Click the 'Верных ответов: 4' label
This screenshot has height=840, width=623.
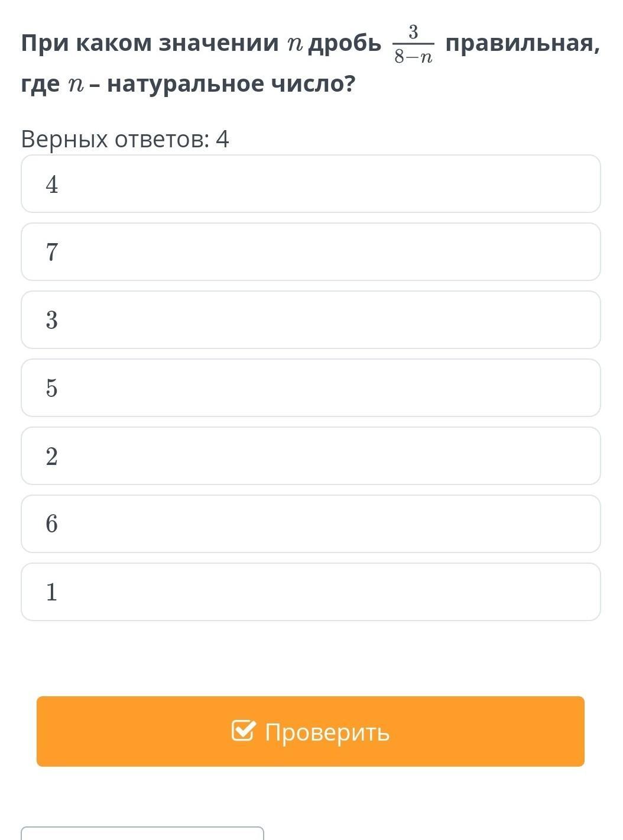[124, 140]
